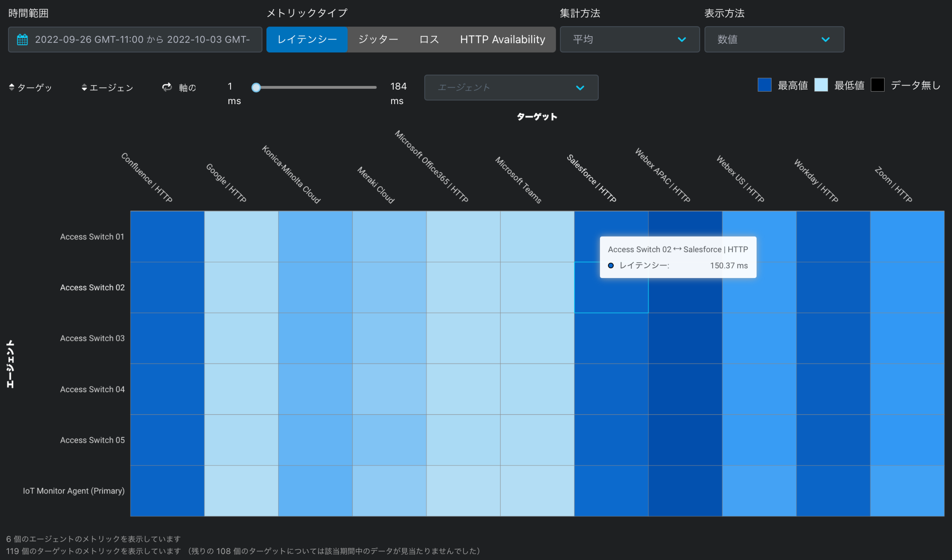Click IoT Monitor Agent Zoom heatmap cell
This screenshot has height=560, width=952.
click(907, 491)
